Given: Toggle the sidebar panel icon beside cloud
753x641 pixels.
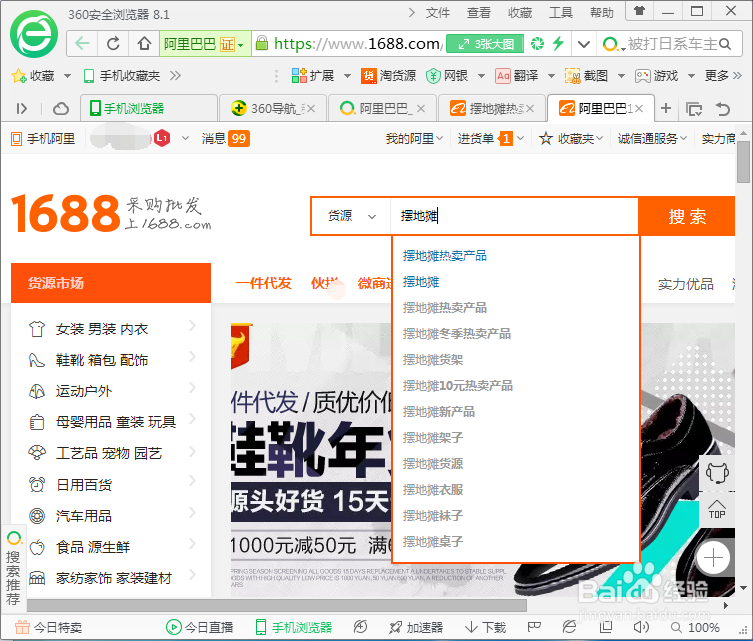Looking at the screenshot, I should [x=22, y=109].
